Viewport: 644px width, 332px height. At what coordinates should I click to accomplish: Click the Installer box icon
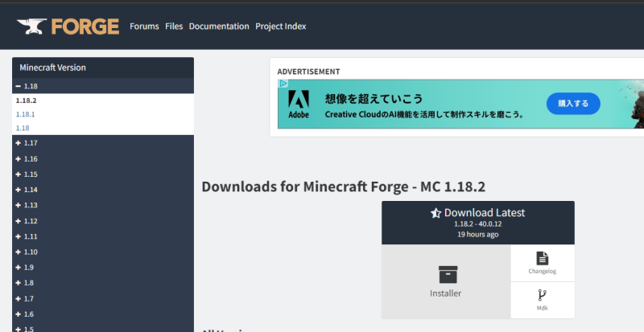click(x=448, y=275)
